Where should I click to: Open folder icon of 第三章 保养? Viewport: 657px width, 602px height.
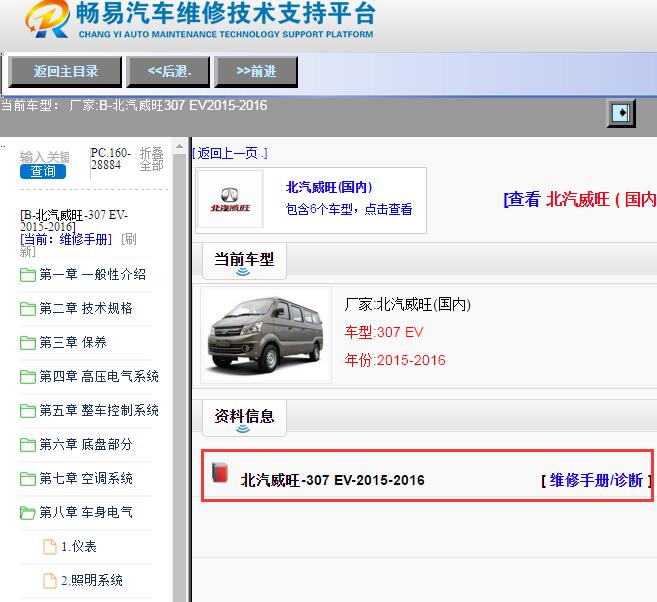tap(28, 343)
